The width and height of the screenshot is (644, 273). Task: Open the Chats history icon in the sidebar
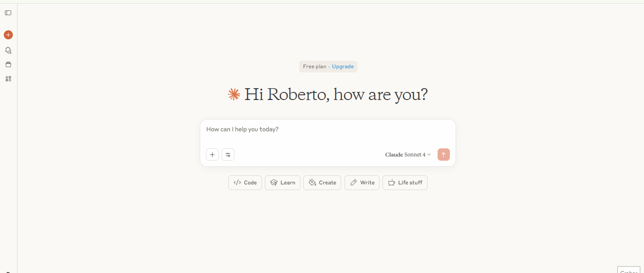coord(8,50)
